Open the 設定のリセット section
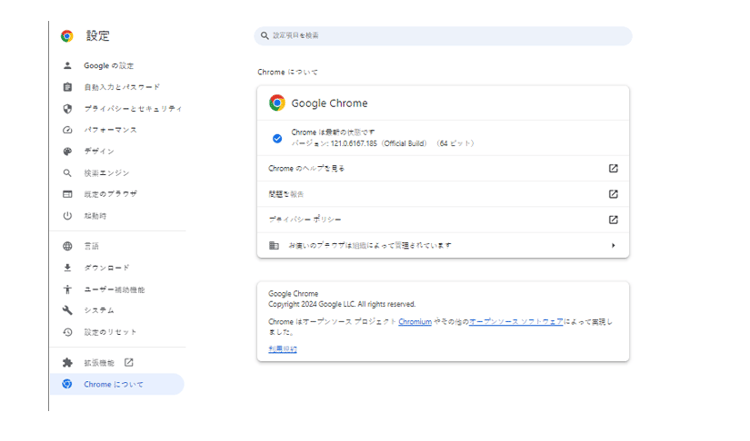 (110, 332)
